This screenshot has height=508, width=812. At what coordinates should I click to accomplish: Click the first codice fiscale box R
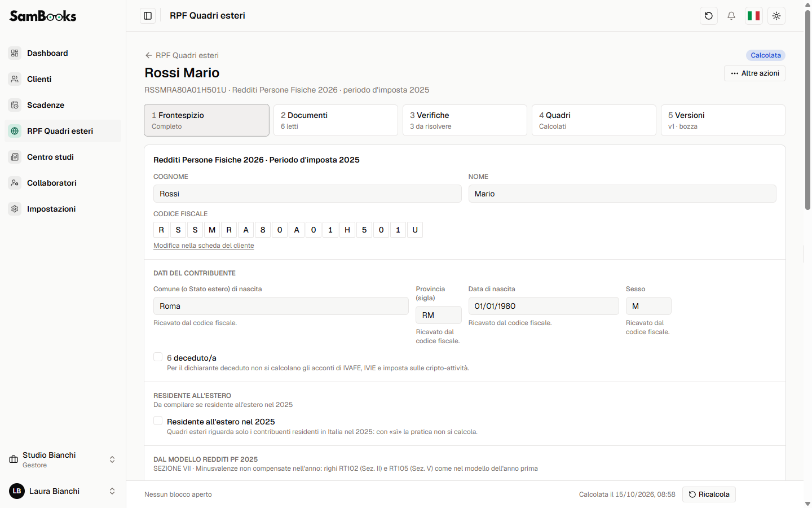point(161,230)
